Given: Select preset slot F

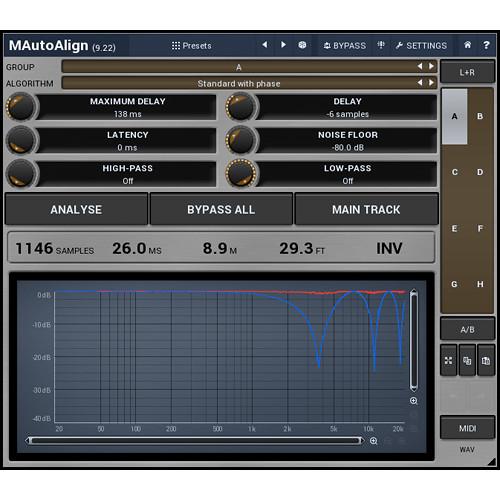Looking at the screenshot, I should tap(480, 228).
